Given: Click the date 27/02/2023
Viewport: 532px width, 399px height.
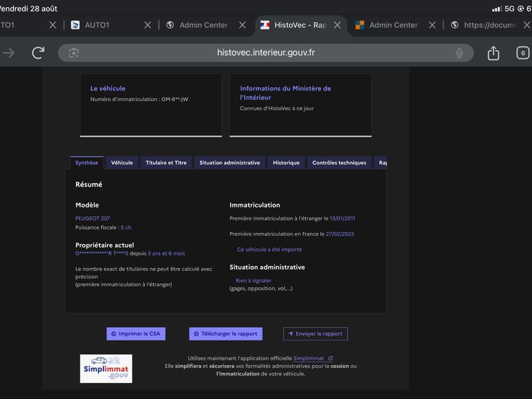Looking at the screenshot, I should (x=340, y=234).
